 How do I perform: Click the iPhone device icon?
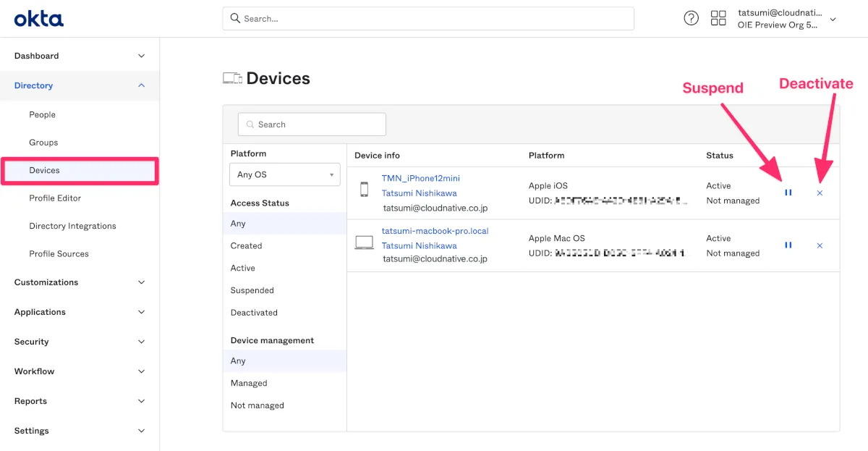click(x=364, y=190)
